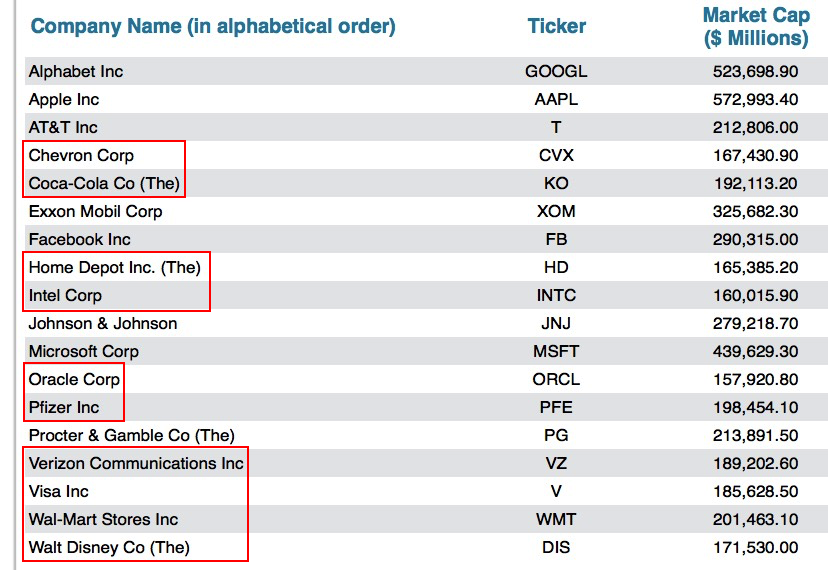Viewport: 828px width, 570px height.
Task: Select the INTC ticker symbol
Action: 556,296
